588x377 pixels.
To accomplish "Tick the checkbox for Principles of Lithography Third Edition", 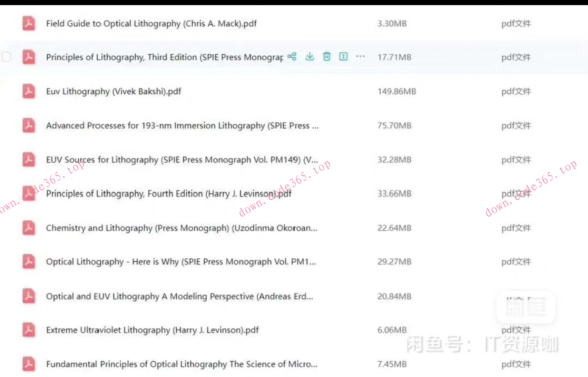I will (6, 57).
